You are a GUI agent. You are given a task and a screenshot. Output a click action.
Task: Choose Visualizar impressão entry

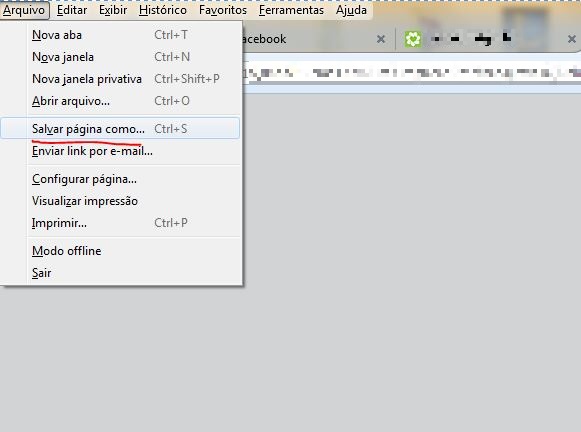tap(120, 201)
